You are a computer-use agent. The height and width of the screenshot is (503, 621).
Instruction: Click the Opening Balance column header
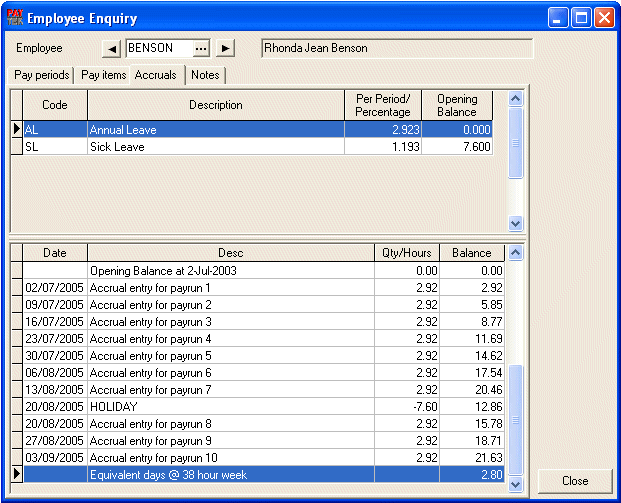click(x=457, y=105)
